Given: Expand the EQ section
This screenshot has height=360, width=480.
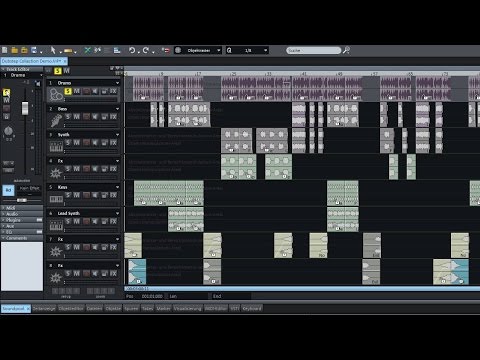Looking at the screenshot, I should [22, 232].
